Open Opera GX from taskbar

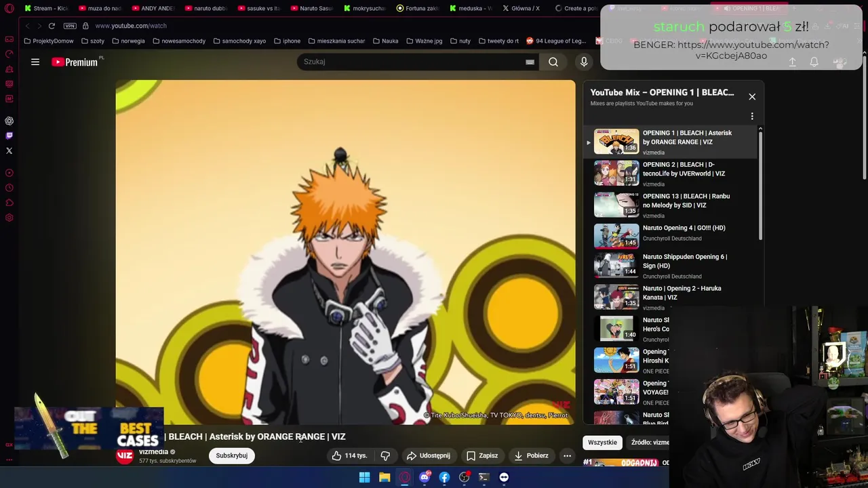pyautogui.click(x=405, y=477)
